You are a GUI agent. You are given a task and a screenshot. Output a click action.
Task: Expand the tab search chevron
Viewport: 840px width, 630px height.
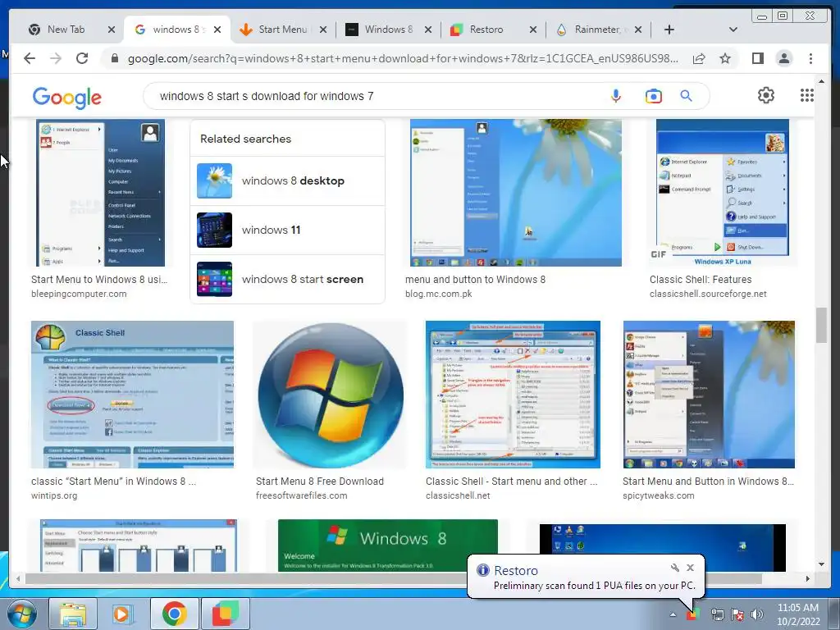pyautogui.click(x=733, y=30)
